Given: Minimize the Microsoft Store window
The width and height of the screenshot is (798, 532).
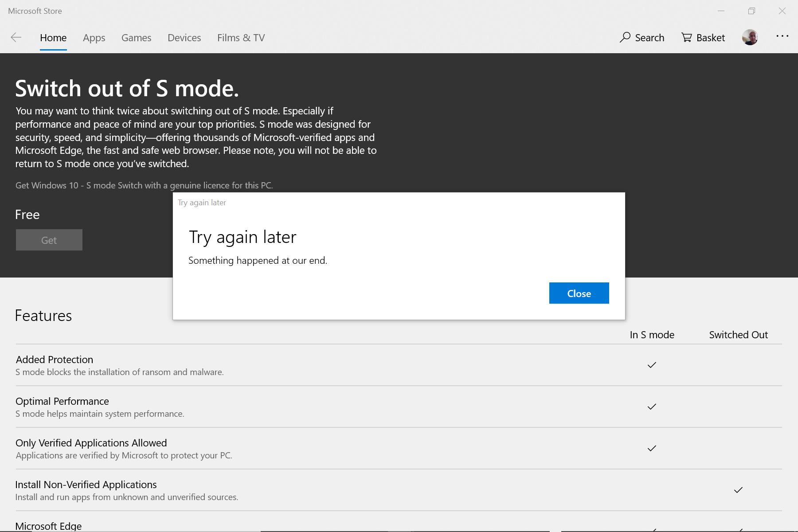Looking at the screenshot, I should (721, 11).
